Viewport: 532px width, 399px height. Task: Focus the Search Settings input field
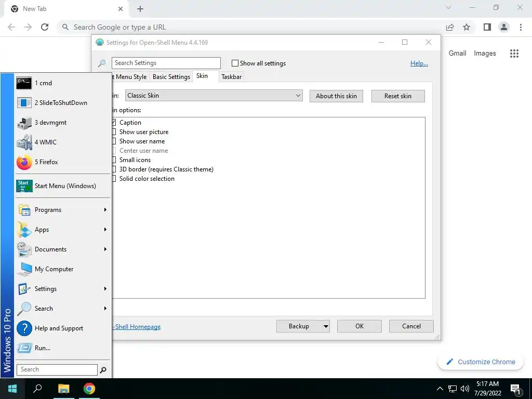pos(166,63)
